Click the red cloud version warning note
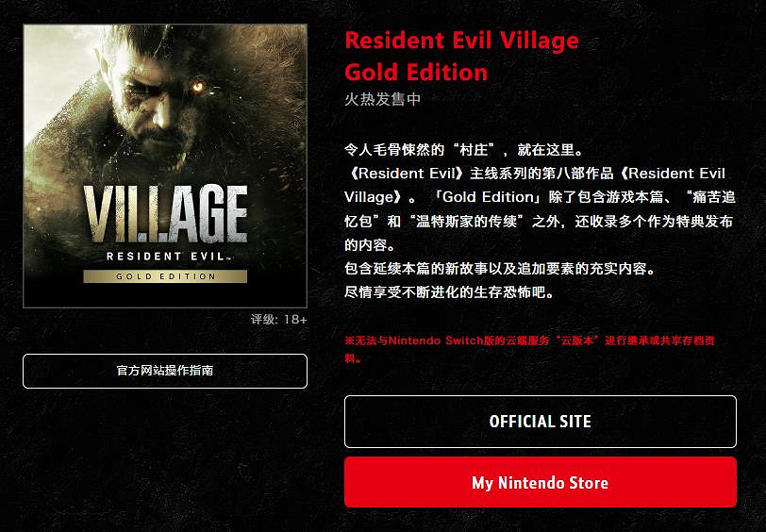The image size is (766, 532). point(529,349)
